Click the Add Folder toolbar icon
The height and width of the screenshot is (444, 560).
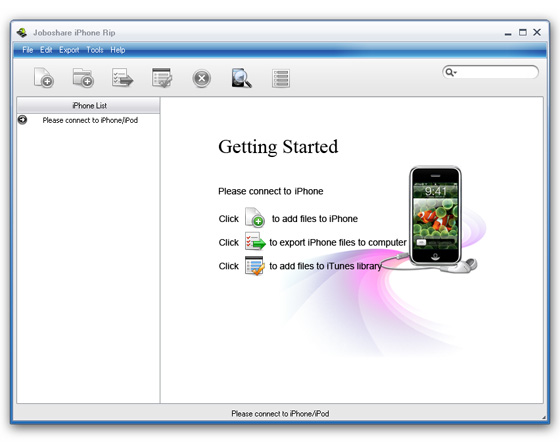pyautogui.click(x=83, y=78)
